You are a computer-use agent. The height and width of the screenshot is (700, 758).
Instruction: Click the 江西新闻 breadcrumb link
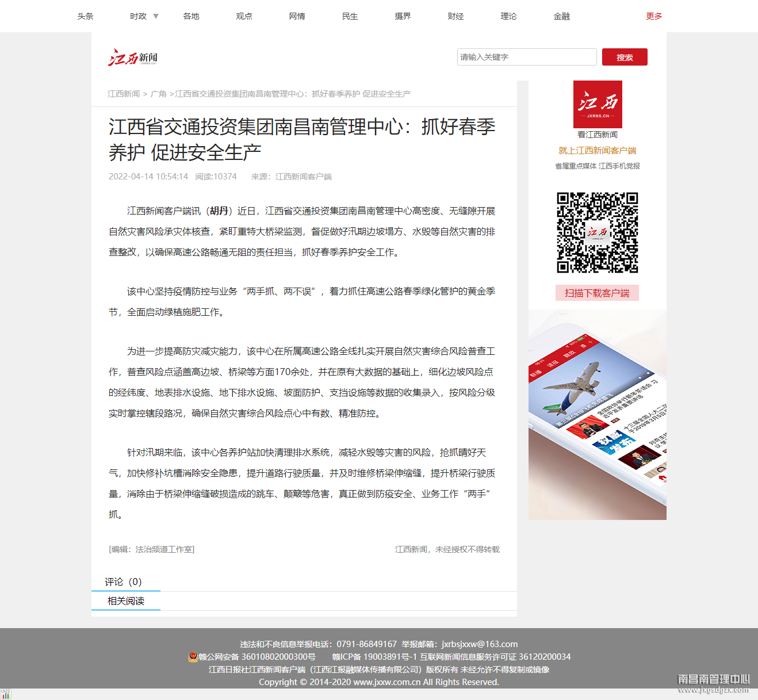(124, 94)
